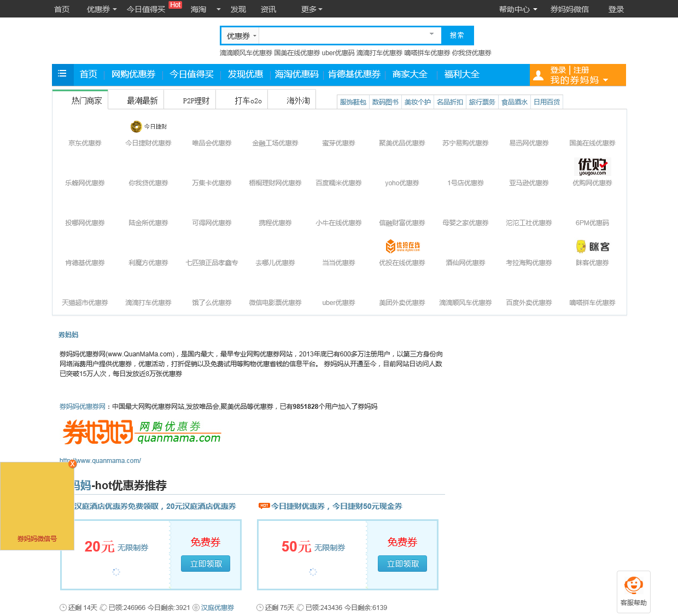Image resolution: width=678 pixels, height=616 pixels.
Task: Open search category selector 优惠券
Action: pyautogui.click(x=241, y=36)
